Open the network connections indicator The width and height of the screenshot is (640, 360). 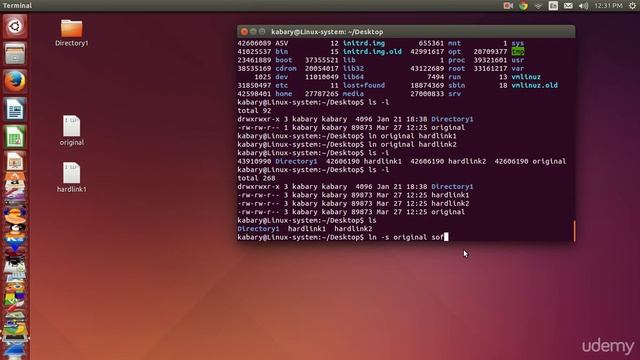538,6
